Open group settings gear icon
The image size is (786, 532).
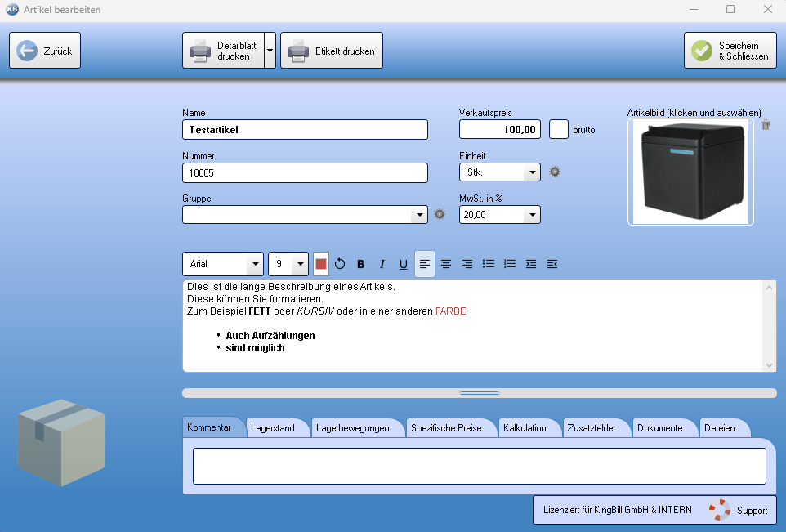click(440, 214)
